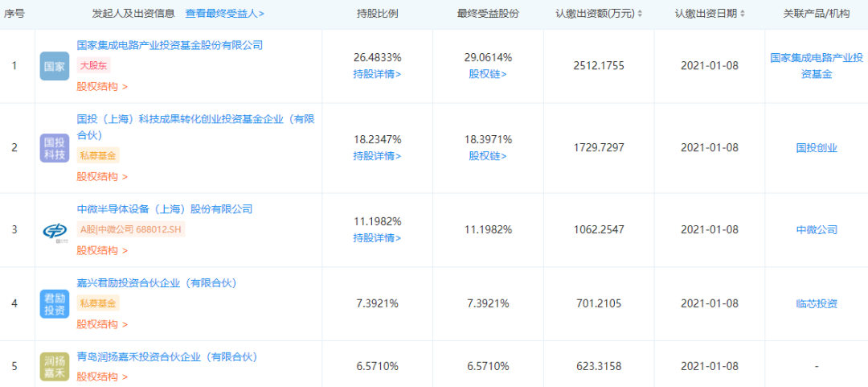
Task: Select the 2021-01-08 date in row 3
Action: click(x=710, y=230)
